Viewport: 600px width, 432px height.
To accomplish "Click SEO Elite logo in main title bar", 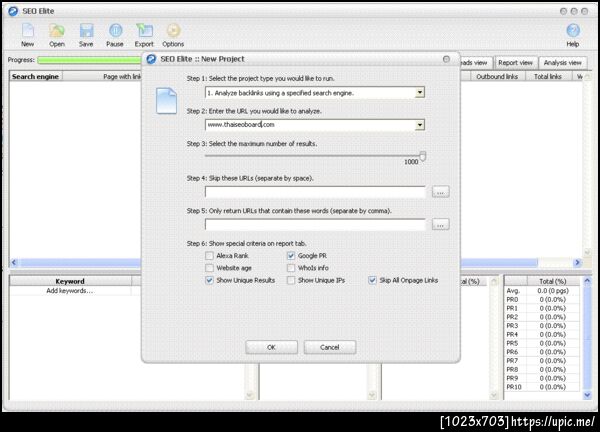I will point(13,11).
